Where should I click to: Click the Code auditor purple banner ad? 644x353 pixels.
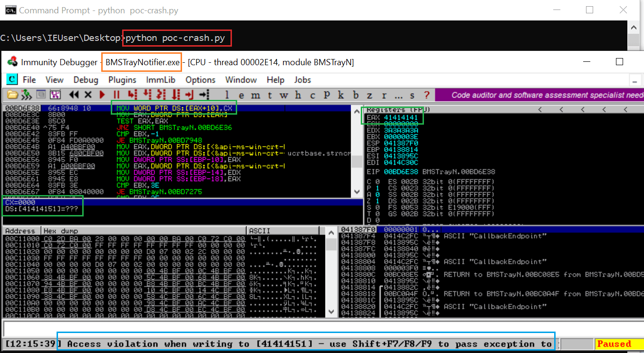(539, 95)
